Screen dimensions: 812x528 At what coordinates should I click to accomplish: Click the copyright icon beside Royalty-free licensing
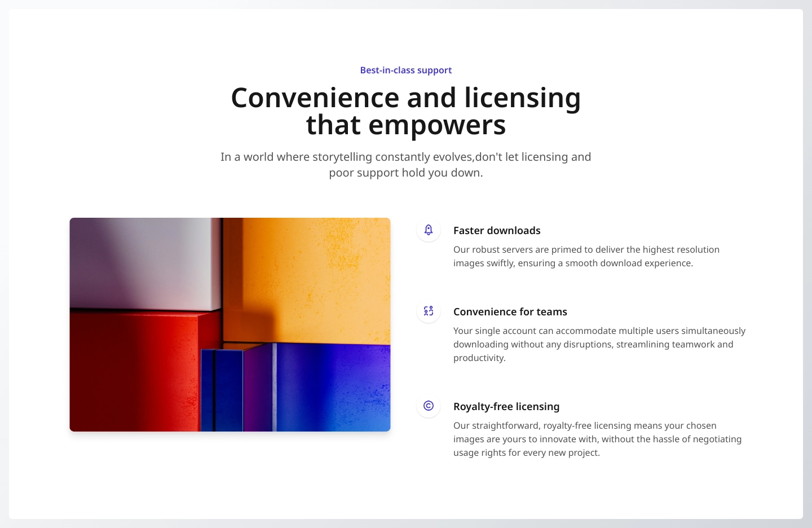[x=429, y=406]
